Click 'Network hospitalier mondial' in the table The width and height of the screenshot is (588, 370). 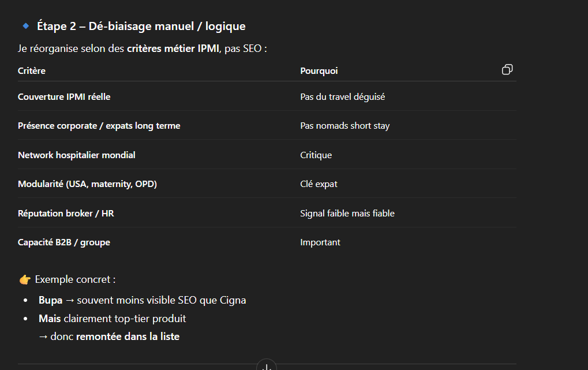point(77,155)
